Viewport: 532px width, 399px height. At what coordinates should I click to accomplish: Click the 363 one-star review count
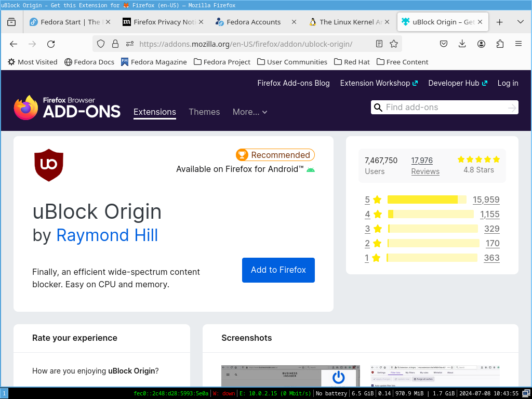click(491, 258)
